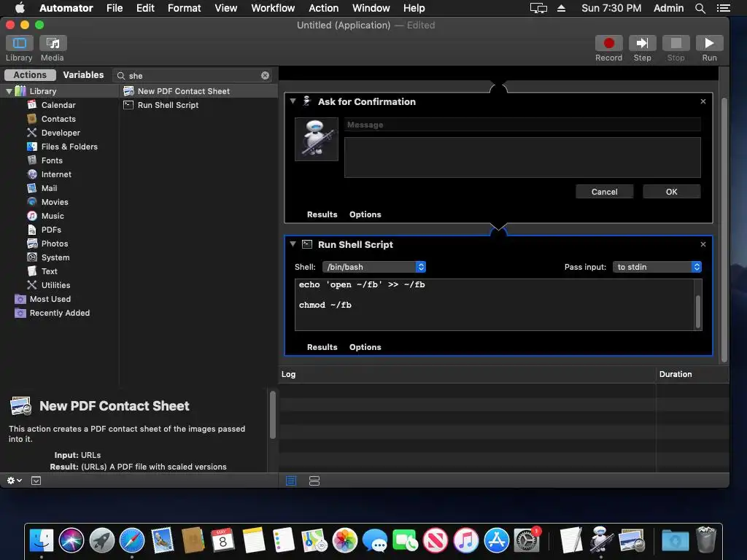Select Movies category in Library
Viewport: 747px width, 560px height.
(54, 202)
